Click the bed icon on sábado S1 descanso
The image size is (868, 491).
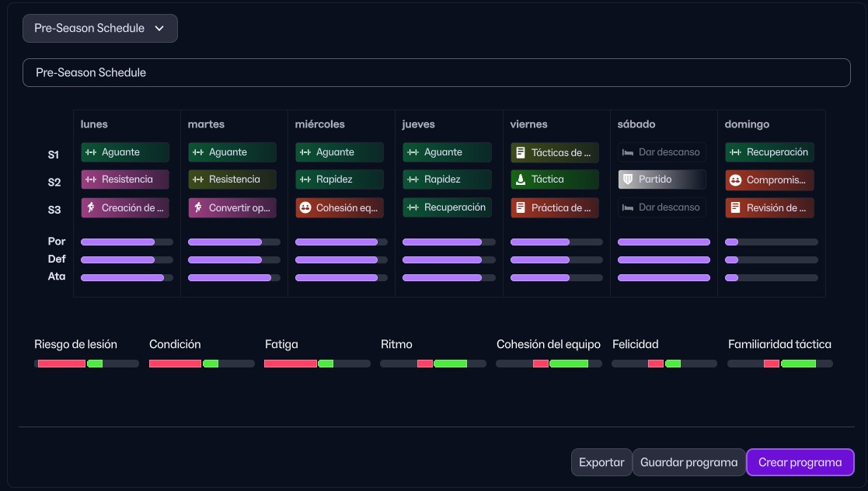[628, 152]
